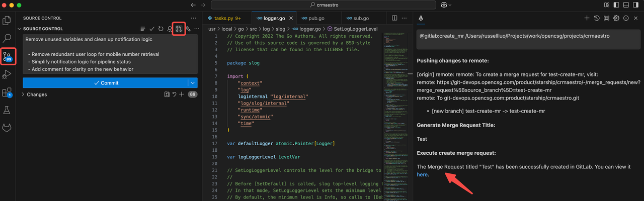Viewport: 644px width, 201px height.
Task: Start a new chat with plus icon
Action: (x=586, y=18)
